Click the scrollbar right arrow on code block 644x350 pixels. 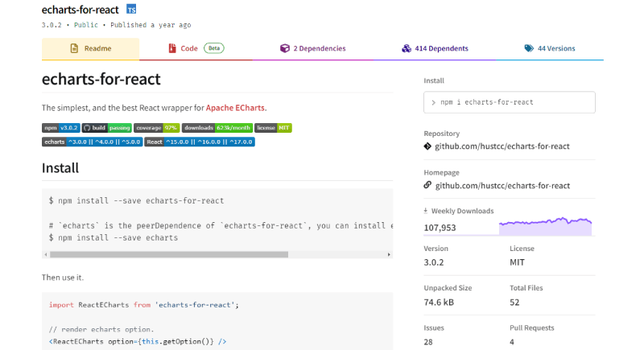[389, 254]
